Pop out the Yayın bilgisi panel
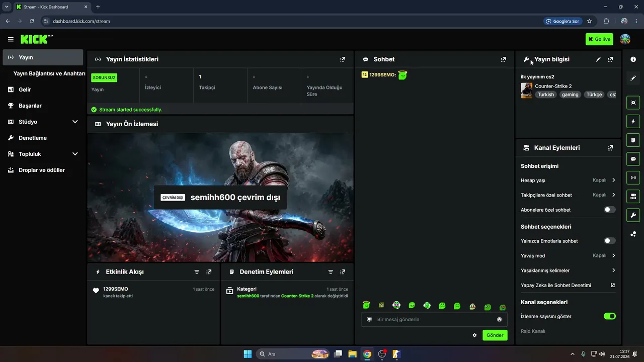 click(x=610, y=59)
